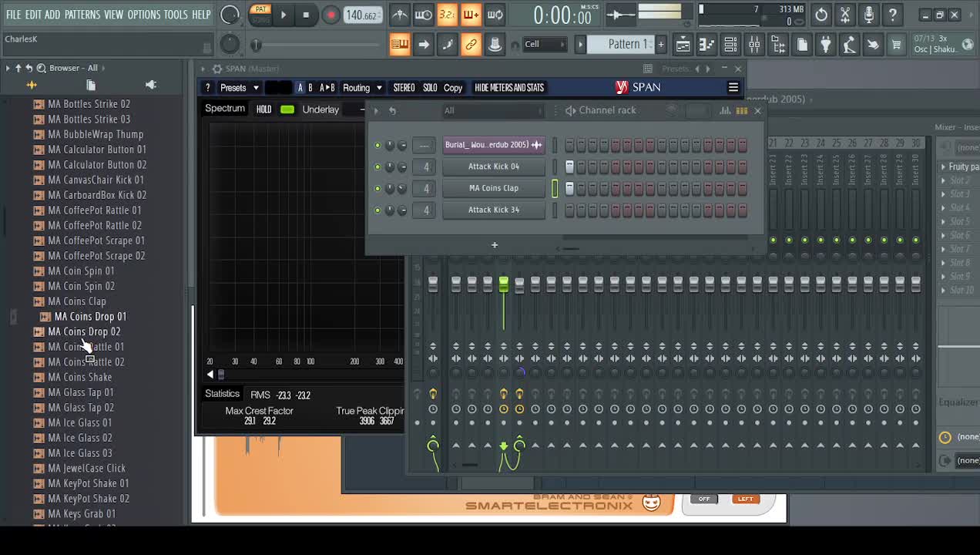Mute the Burial channel green LED
The image size is (980, 555).
(378, 145)
